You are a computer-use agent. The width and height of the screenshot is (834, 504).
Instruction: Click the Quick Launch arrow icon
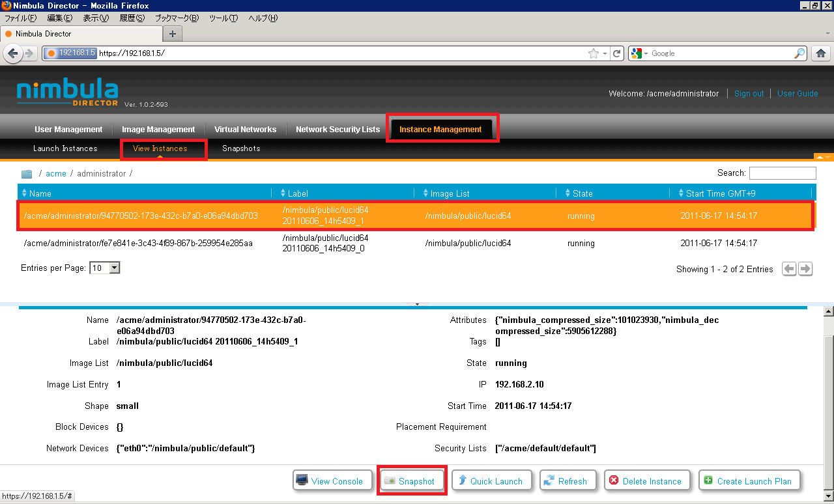point(462,481)
